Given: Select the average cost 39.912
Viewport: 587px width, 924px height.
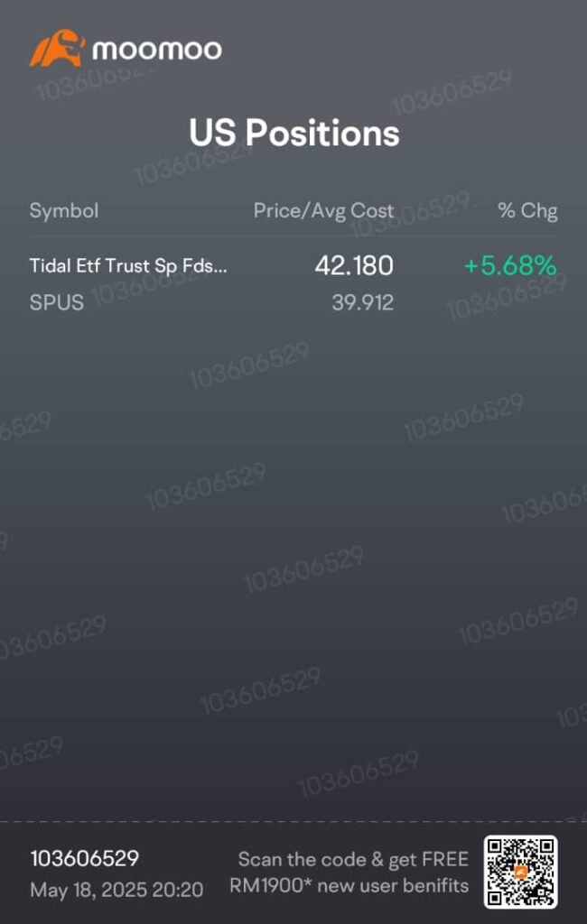Looking at the screenshot, I should 362,302.
